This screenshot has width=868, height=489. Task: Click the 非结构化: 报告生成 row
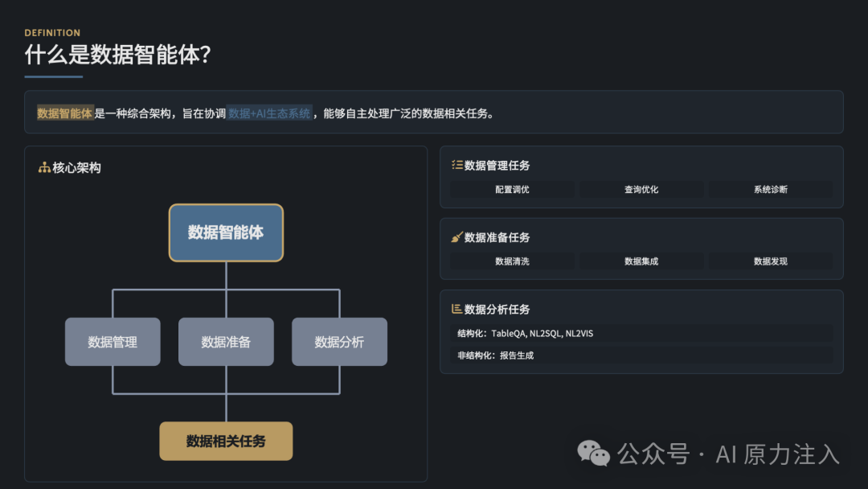coord(641,355)
